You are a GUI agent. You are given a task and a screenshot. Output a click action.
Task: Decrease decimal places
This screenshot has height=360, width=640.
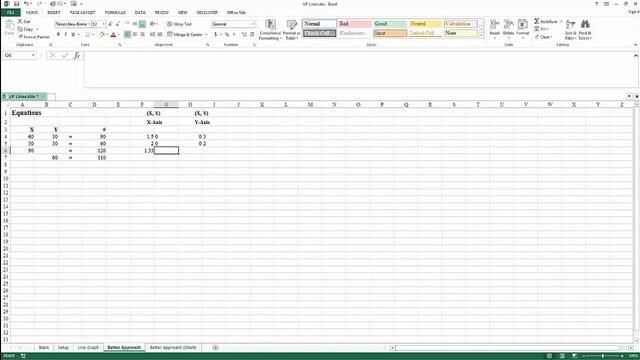(x=252, y=35)
